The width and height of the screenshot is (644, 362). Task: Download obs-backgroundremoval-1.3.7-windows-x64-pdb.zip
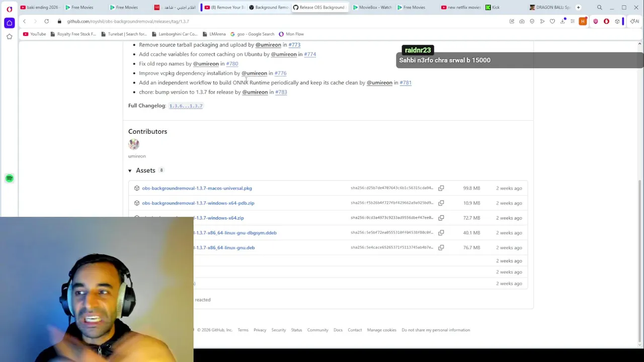(x=198, y=203)
